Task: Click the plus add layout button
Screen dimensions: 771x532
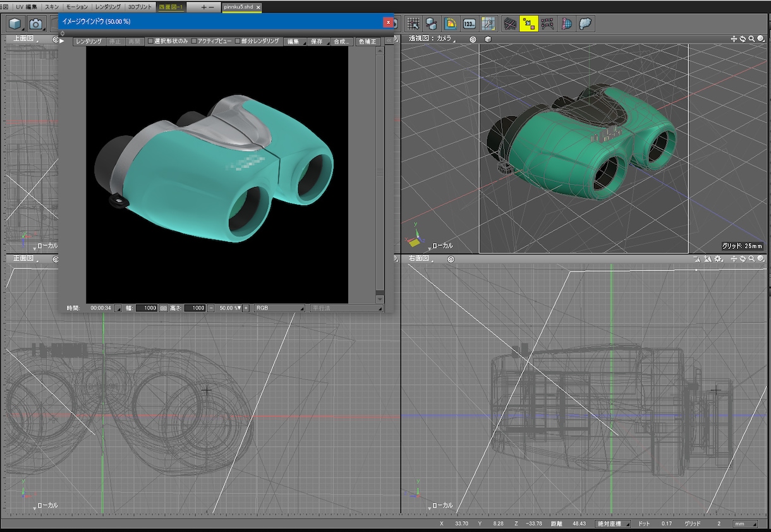Action: coord(203,6)
